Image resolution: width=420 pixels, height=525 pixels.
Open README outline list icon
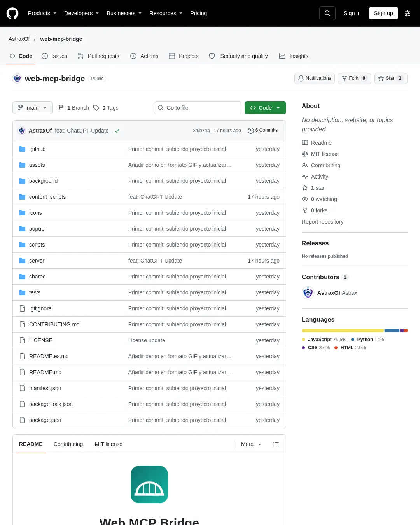[x=276, y=444]
